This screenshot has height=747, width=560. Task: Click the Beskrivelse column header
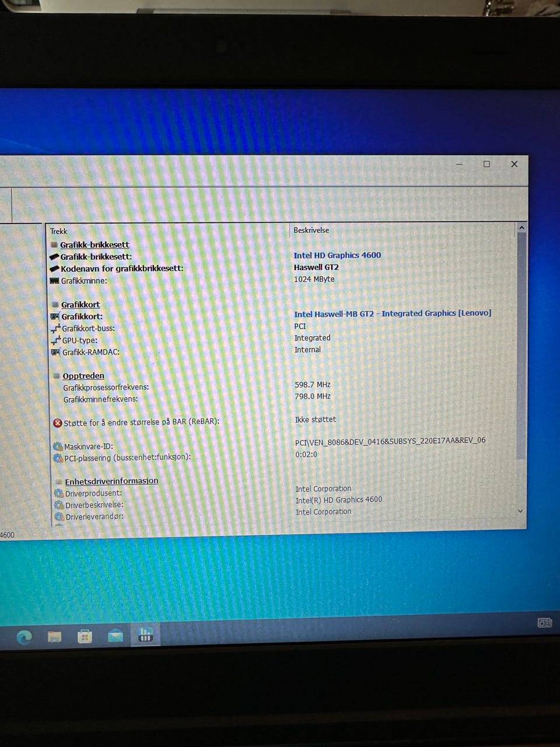pos(311,230)
